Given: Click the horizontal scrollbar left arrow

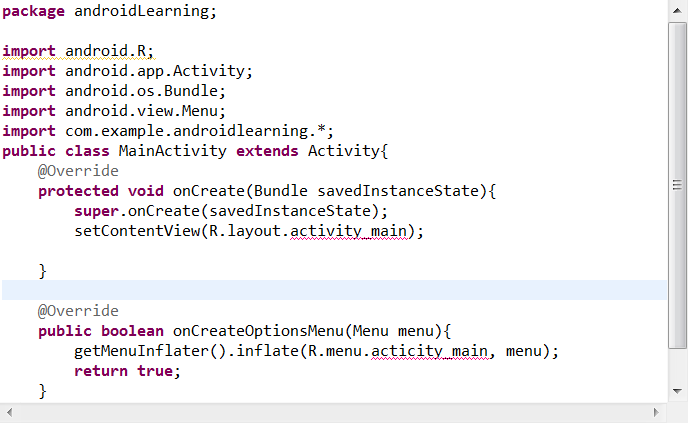Looking at the screenshot, I should coord(10,412).
